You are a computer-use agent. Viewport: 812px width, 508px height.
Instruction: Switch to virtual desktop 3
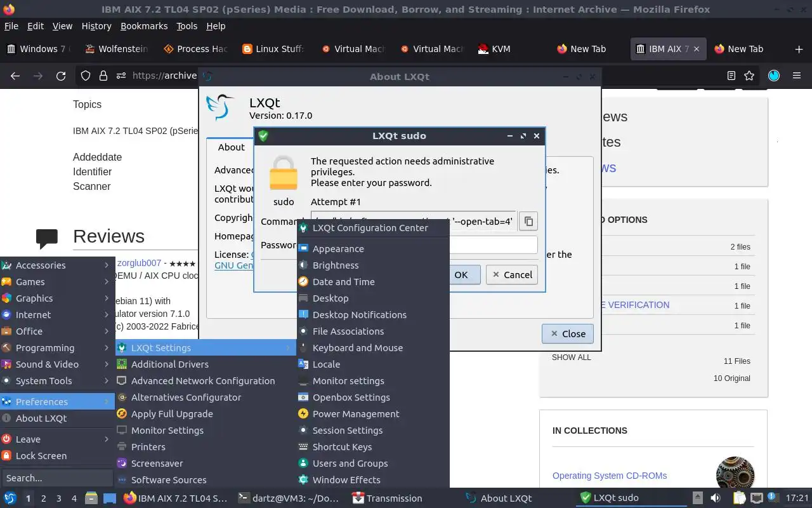(59, 498)
